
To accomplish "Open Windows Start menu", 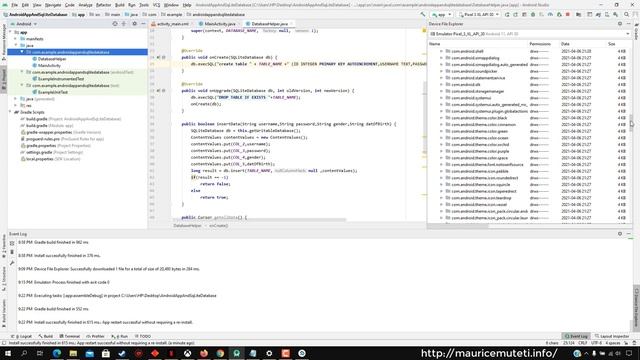I will pos(8,353).
